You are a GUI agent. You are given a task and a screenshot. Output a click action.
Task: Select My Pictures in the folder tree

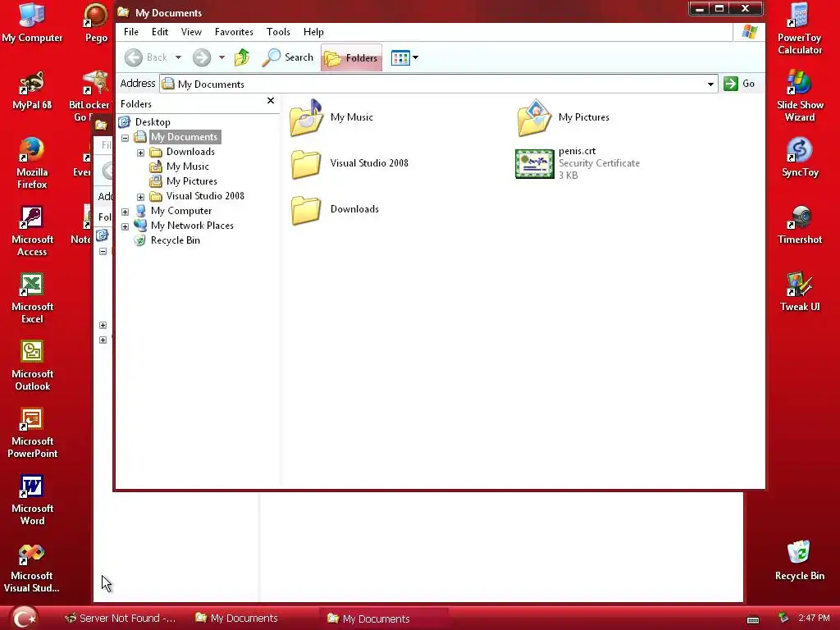(192, 181)
